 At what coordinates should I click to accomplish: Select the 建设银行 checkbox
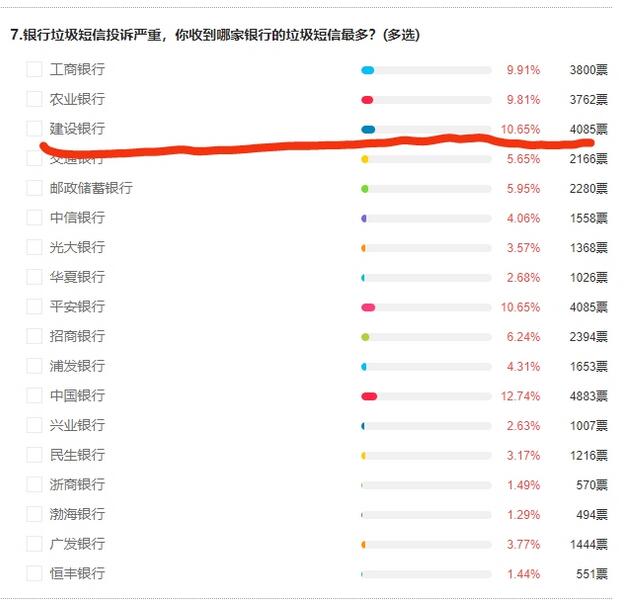point(34,129)
